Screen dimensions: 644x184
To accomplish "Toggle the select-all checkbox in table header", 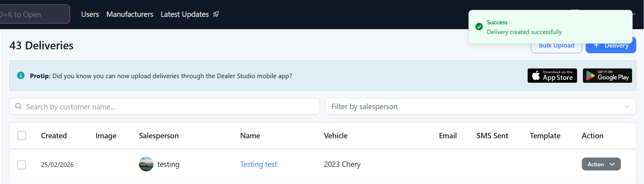I will (22, 136).
